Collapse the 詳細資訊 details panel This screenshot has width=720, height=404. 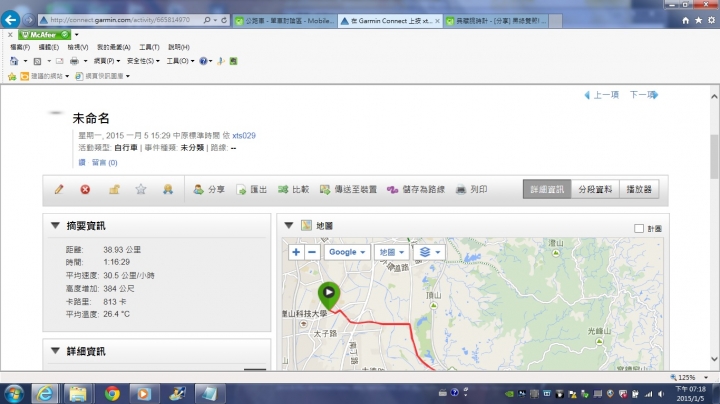pos(56,351)
